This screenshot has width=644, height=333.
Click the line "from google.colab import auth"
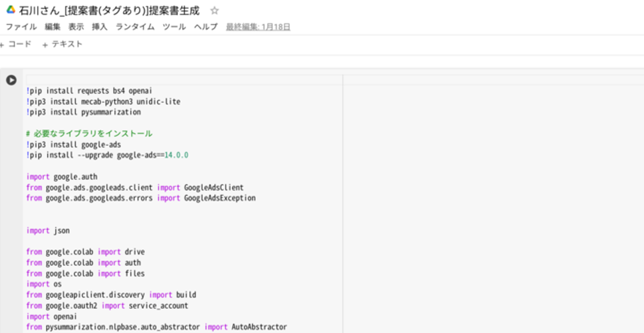[x=83, y=263]
